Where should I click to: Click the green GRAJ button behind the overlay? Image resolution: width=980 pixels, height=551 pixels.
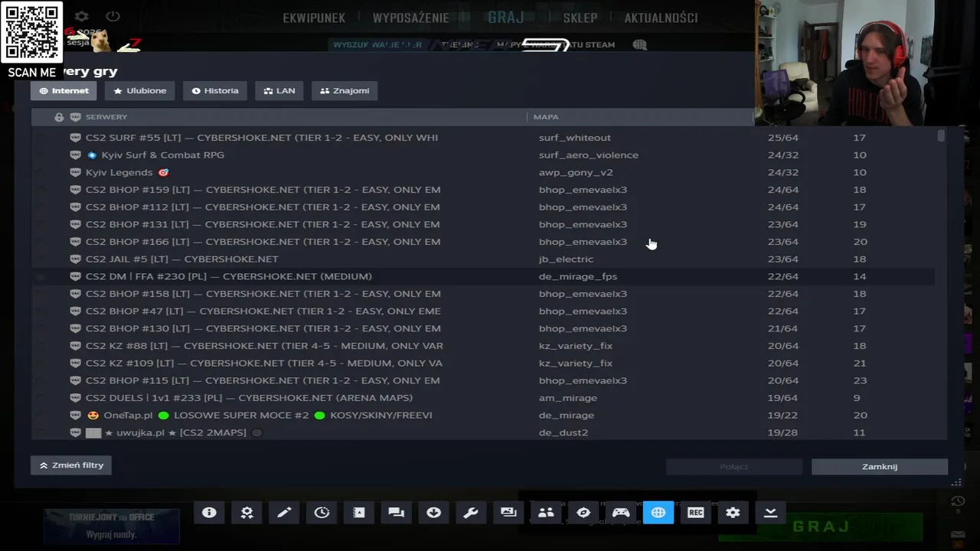(821, 527)
